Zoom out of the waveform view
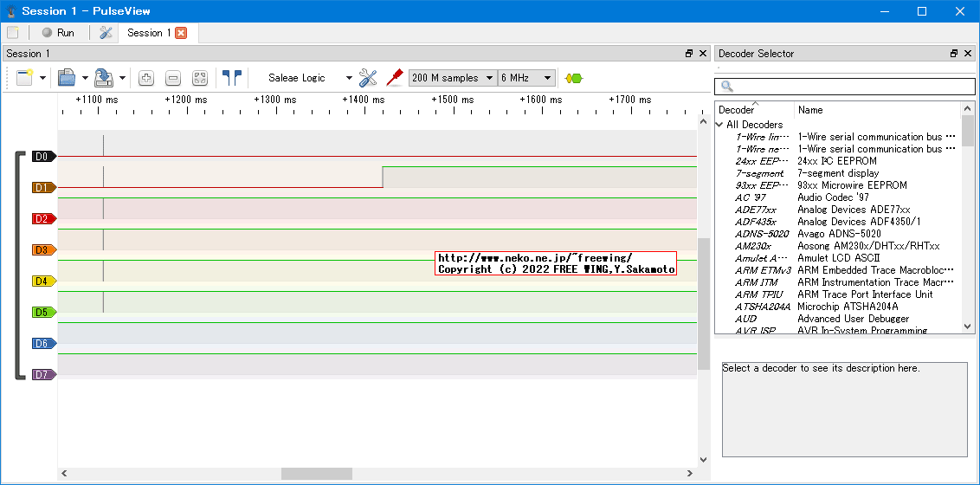 point(173,78)
